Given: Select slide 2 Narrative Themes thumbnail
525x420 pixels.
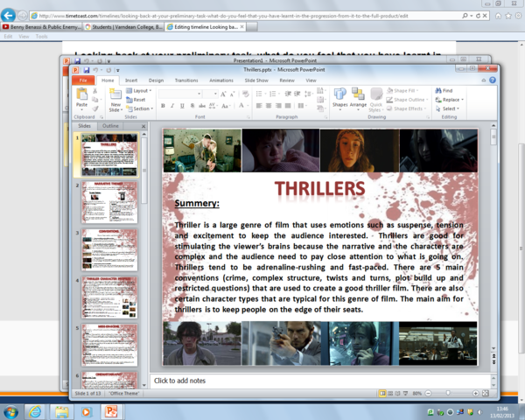Looking at the screenshot, I should [x=109, y=202].
